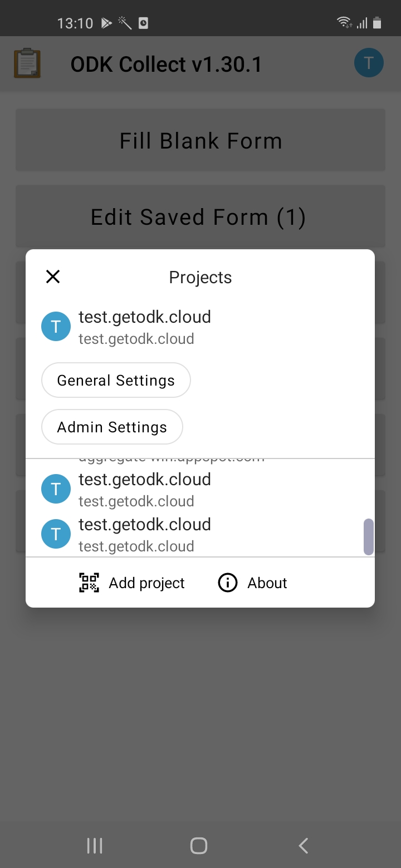Click the project list scrollbar

coord(368,536)
